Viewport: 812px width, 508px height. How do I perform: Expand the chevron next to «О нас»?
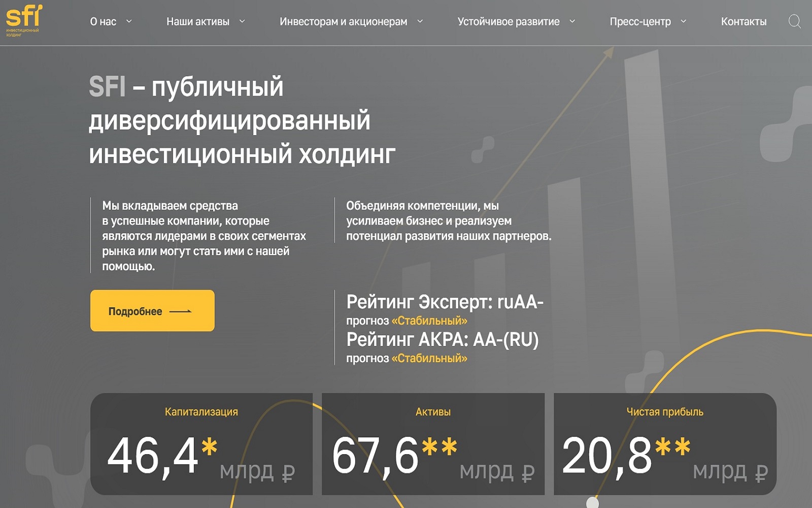[129, 21]
